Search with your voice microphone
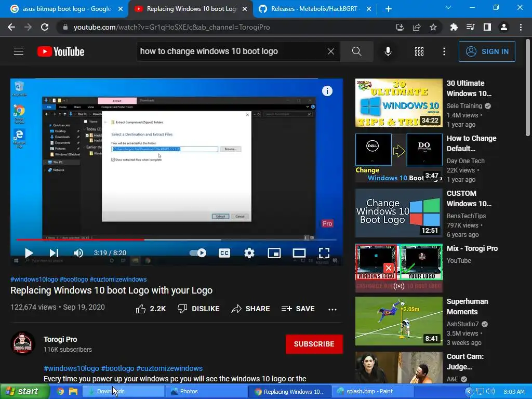Image resolution: width=532 pixels, height=399 pixels. click(388, 51)
